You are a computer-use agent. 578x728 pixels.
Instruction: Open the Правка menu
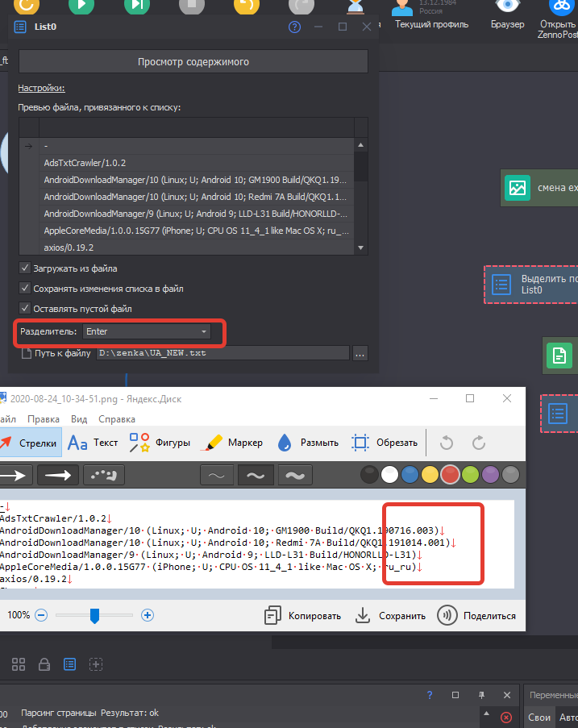click(x=44, y=418)
